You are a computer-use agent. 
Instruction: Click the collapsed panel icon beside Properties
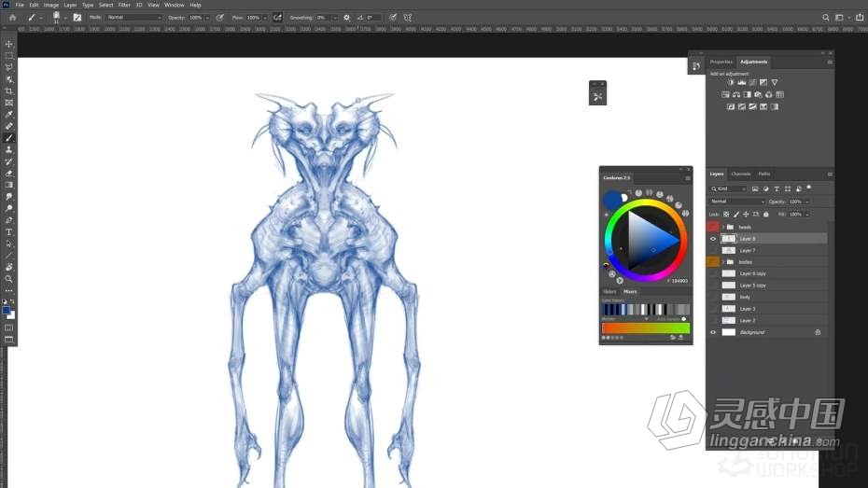coord(696,66)
